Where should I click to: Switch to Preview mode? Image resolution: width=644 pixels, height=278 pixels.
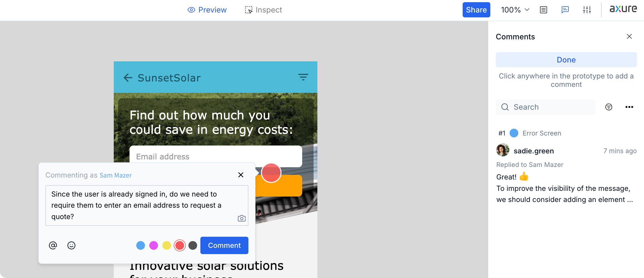207,10
